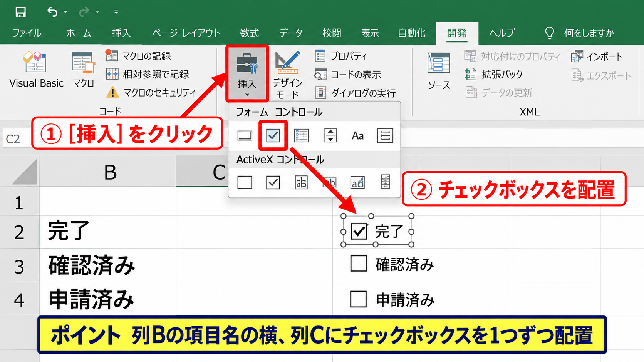644x362 pixels.
Task: Click cell B2 containing 完了
Action: click(x=108, y=232)
